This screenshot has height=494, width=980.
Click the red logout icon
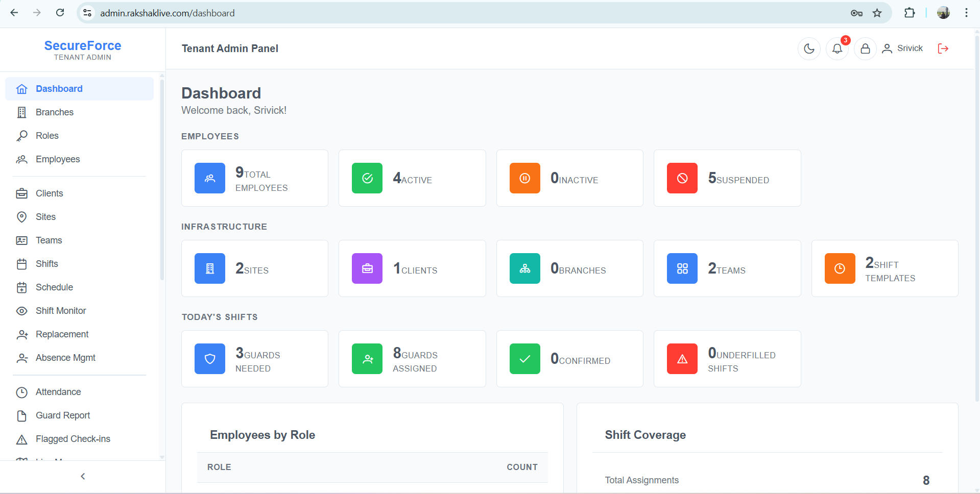(x=943, y=48)
